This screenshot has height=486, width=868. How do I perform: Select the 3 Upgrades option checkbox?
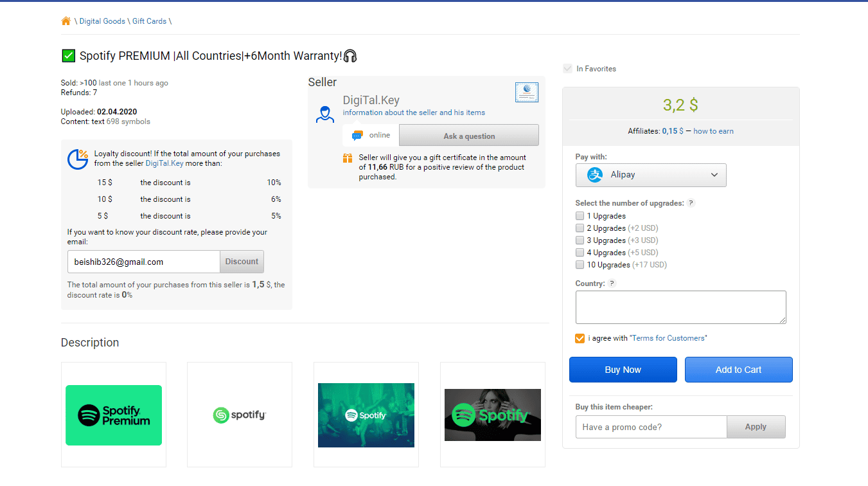(x=580, y=240)
